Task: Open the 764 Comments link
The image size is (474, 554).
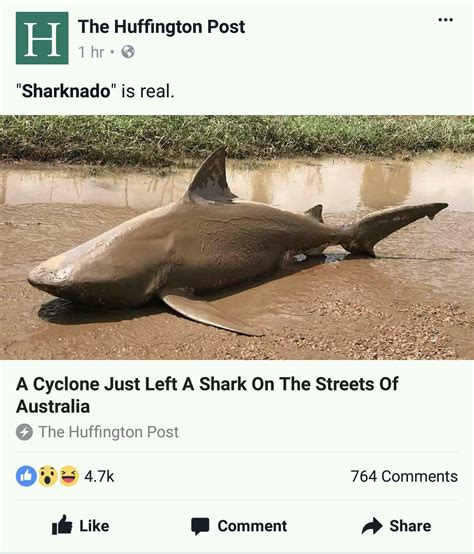Action: (x=404, y=476)
